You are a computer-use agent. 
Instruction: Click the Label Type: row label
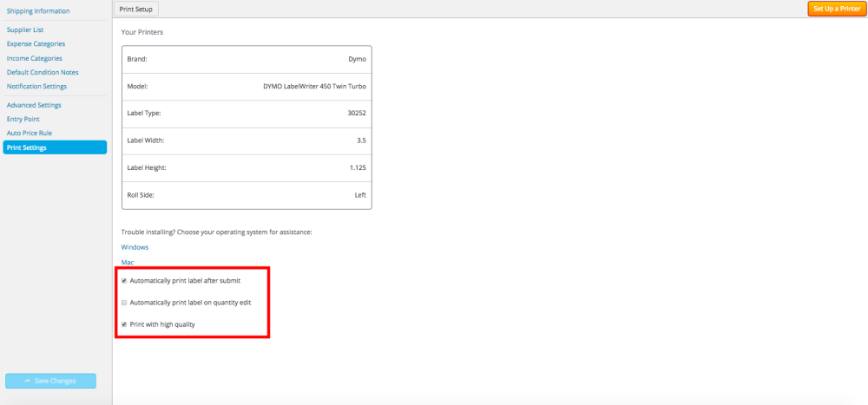144,114
